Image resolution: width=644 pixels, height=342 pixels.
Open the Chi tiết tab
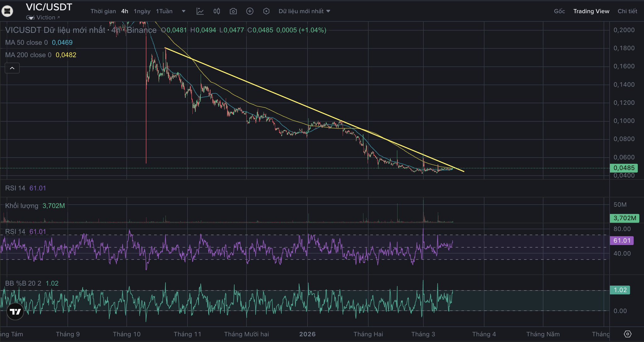click(x=627, y=11)
